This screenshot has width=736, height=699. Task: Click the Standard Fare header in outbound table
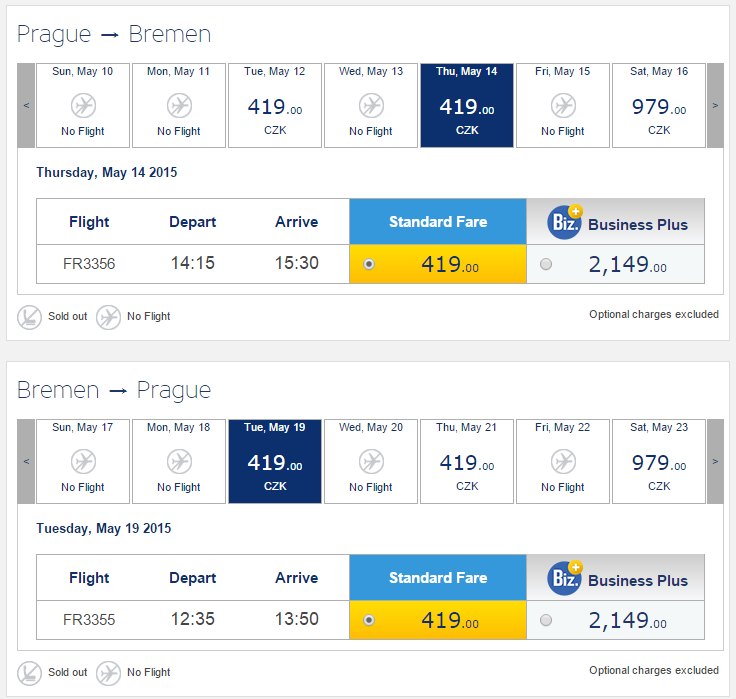pyautogui.click(x=438, y=222)
